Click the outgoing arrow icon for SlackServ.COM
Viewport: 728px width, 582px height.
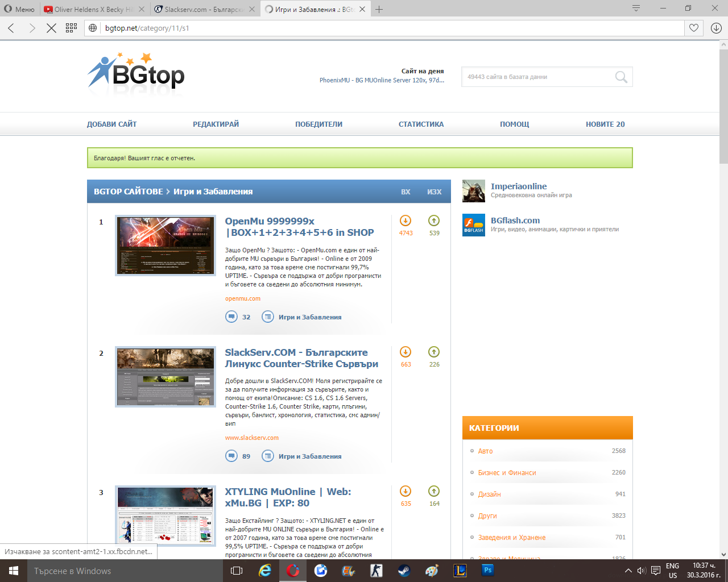coord(434,352)
